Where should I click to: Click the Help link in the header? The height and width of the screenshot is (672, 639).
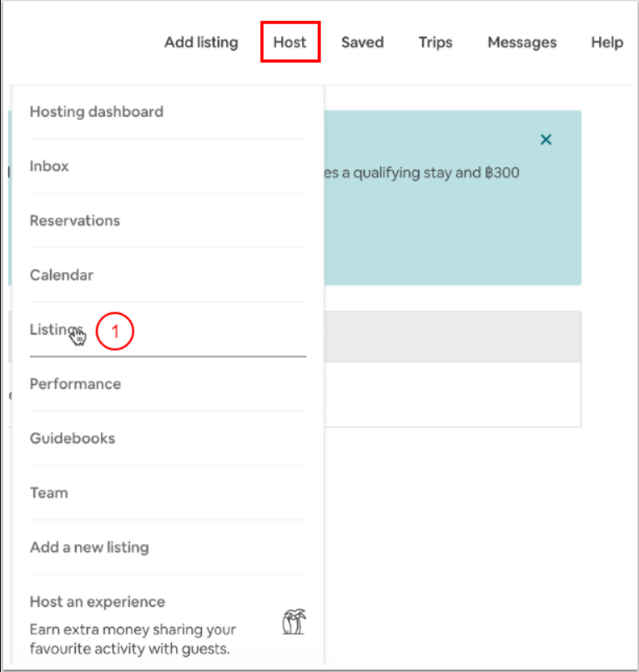(x=606, y=42)
